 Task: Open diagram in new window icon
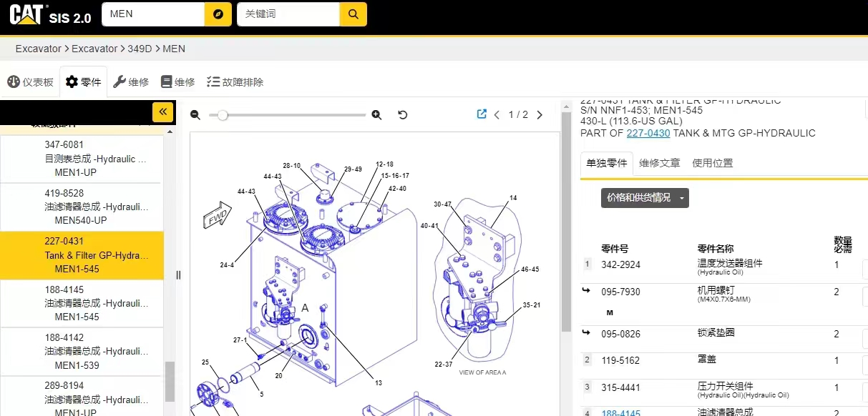point(482,114)
